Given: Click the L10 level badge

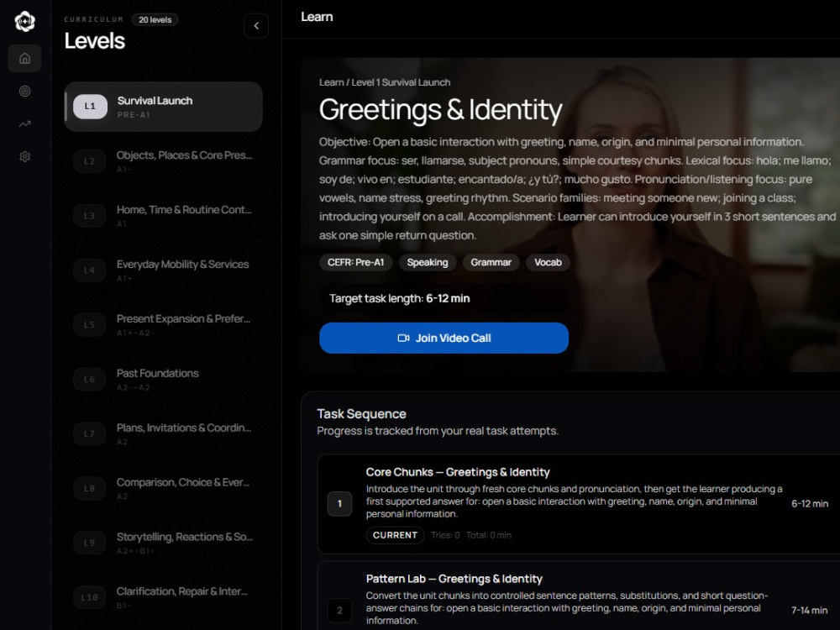Looking at the screenshot, I should click(x=90, y=597).
